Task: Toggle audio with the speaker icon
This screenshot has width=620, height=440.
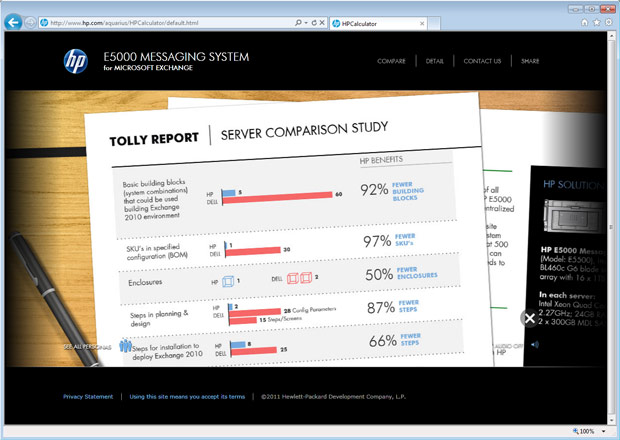Action: click(x=535, y=345)
